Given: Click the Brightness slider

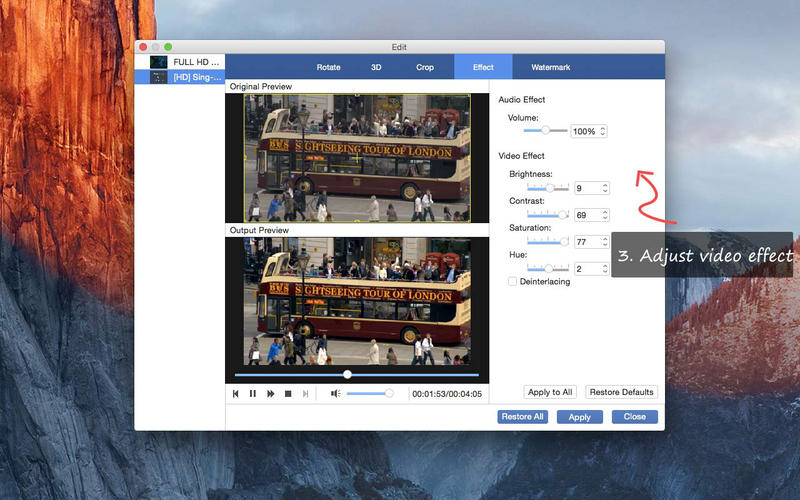Looking at the screenshot, I should point(547,188).
